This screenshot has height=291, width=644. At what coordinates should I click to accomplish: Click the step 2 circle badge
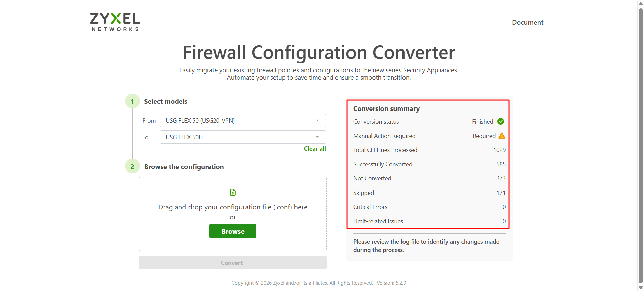pos(132,166)
